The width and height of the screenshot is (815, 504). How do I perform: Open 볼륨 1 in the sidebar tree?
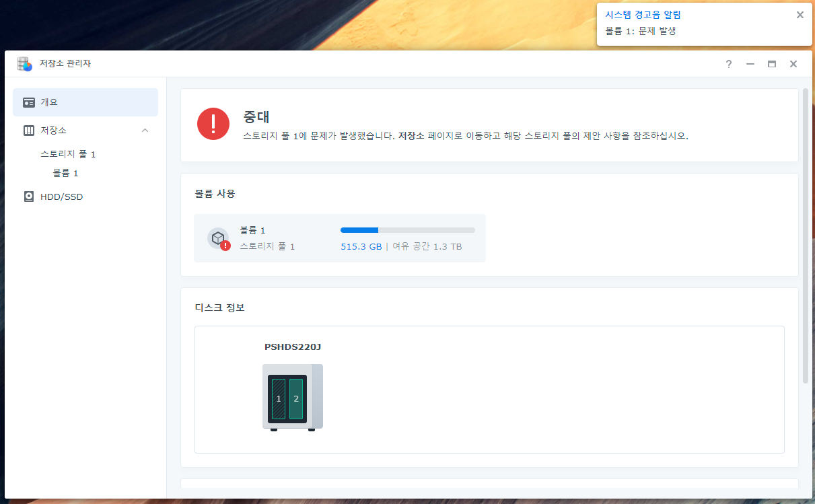coord(65,173)
